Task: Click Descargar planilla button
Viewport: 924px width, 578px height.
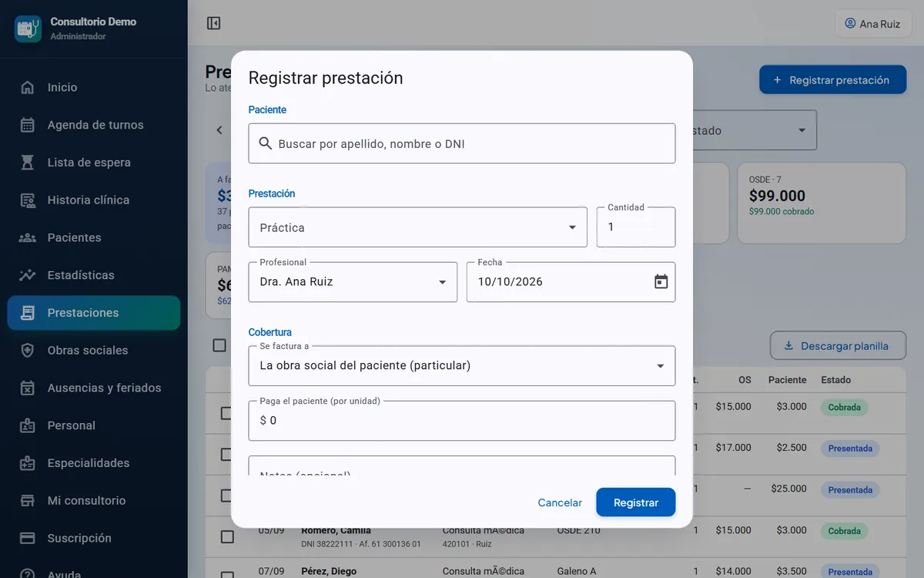Action: tap(838, 346)
